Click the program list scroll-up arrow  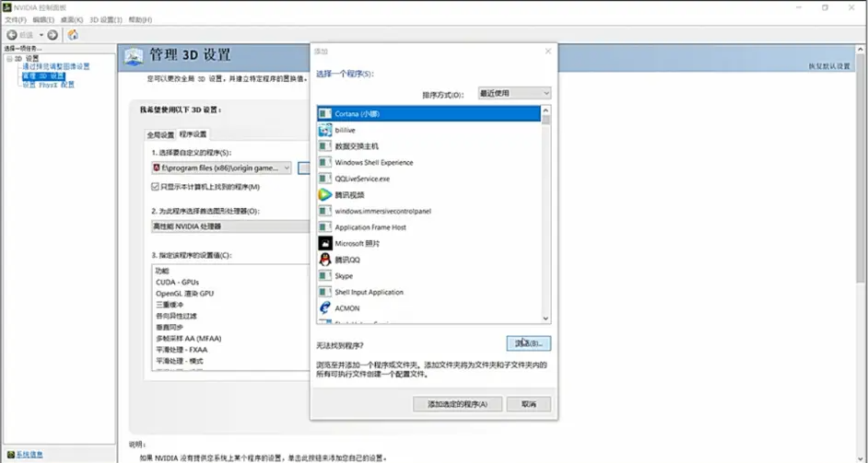(x=545, y=110)
